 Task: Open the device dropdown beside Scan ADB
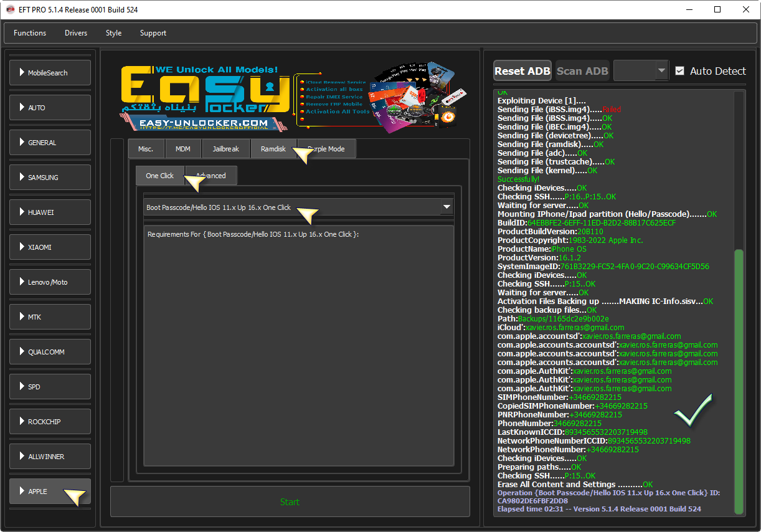point(641,71)
